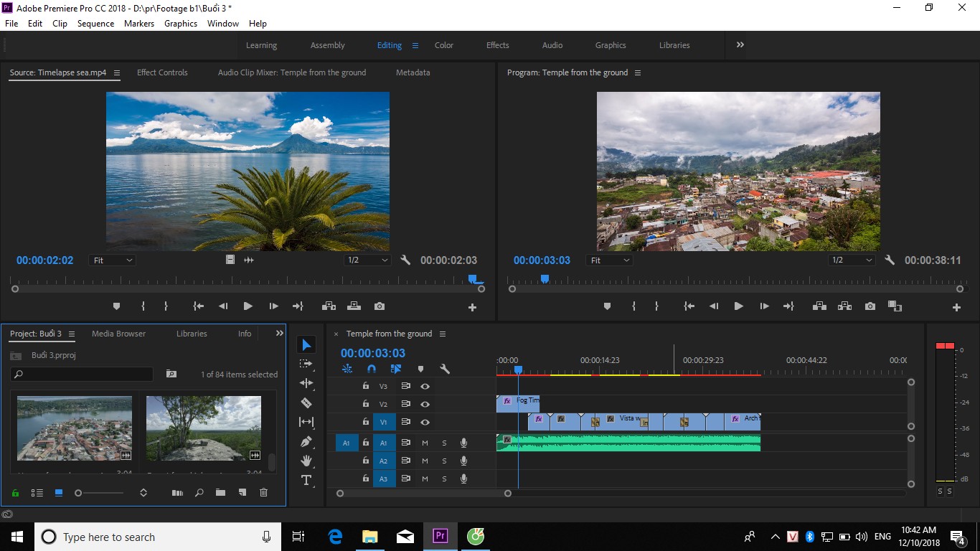The width and height of the screenshot is (980, 551).
Task: Open Source monitor 1/2 resolution dropdown
Action: click(x=367, y=260)
